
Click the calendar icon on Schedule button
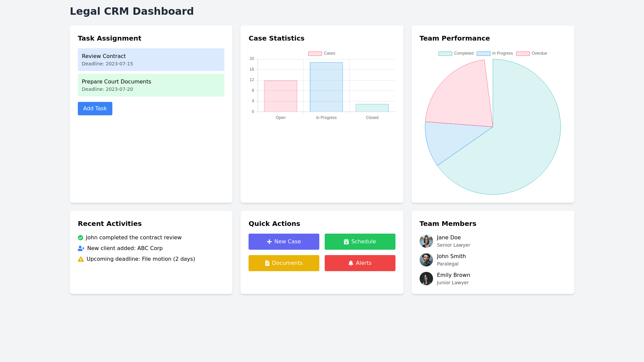click(x=346, y=241)
